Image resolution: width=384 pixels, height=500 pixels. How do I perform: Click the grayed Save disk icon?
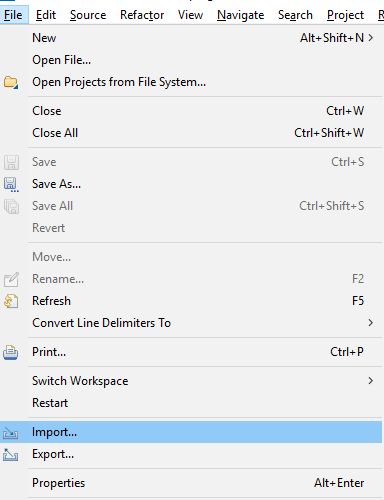[x=11, y=162]
